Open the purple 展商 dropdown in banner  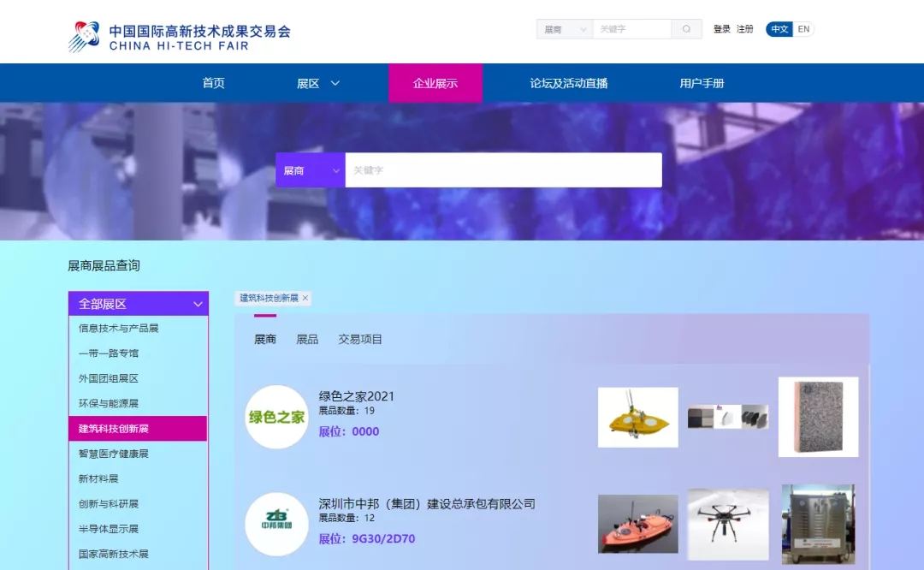[310, 170]
